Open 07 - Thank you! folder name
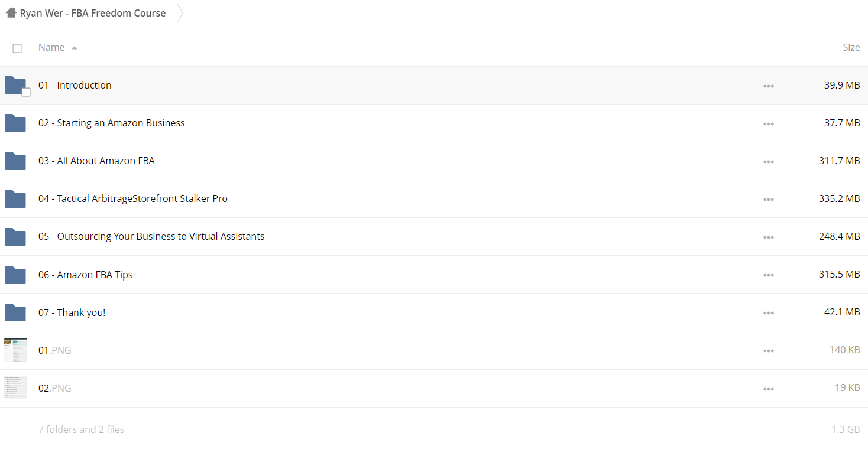 tap(72, 312)
